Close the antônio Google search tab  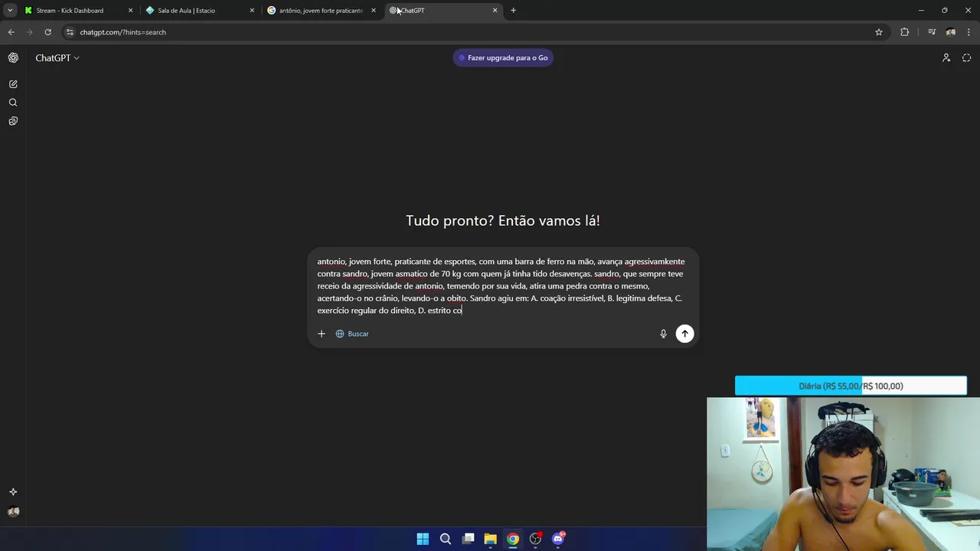(x=374, y=11)
